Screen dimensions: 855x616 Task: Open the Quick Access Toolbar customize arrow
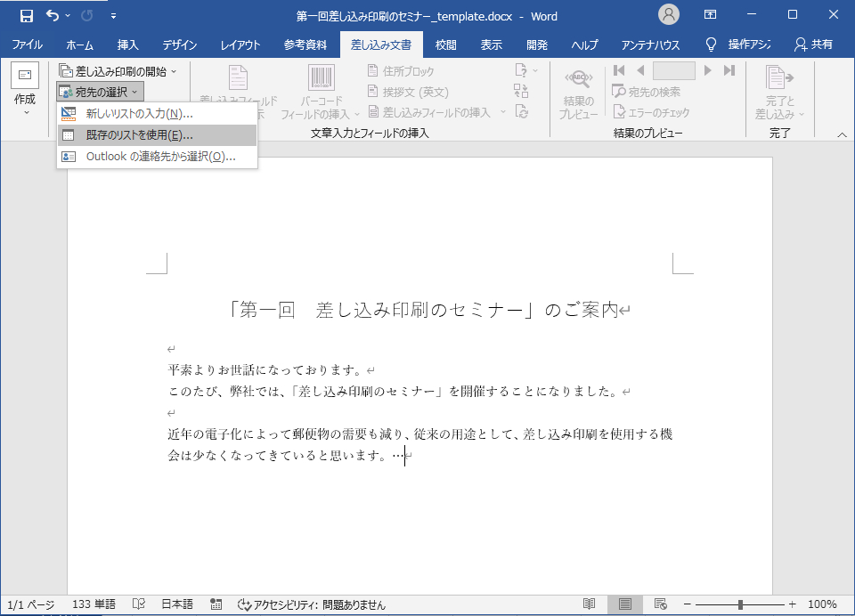pos(113,16)
